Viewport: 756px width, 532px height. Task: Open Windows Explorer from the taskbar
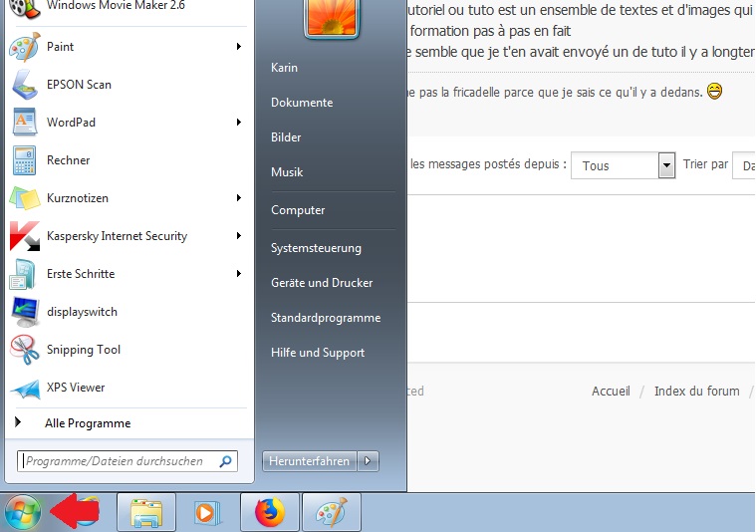point(146,513)
